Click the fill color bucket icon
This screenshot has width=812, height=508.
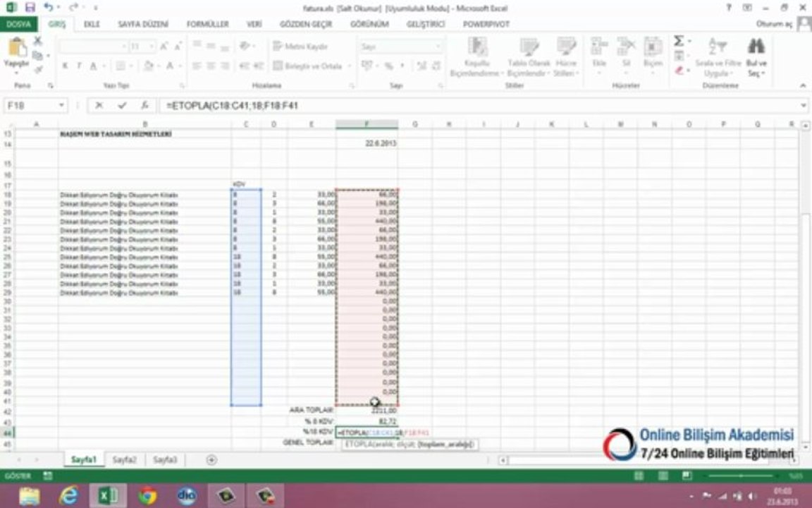click(x=148, y=66)
